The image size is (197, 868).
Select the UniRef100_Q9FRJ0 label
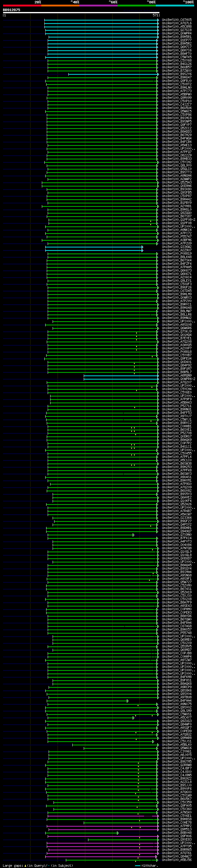click(177, 81)
